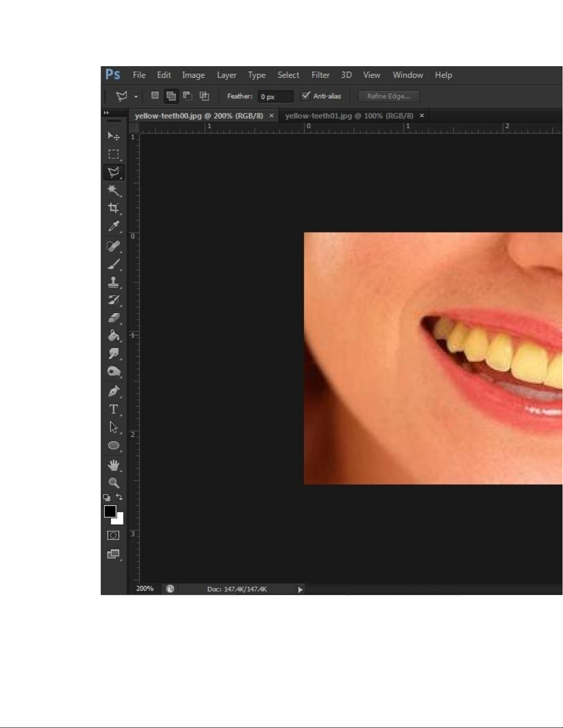Activate the Zoom magnifier tool
Viewport: 563px width, 728px height.
pyautogui.click(x=114, y=483)
